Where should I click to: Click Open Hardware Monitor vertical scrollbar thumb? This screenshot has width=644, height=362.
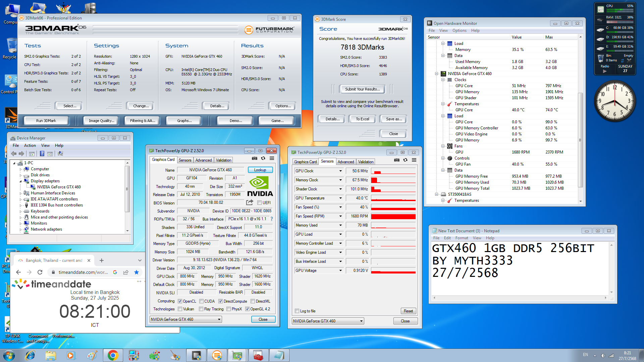tap(580, 140)
